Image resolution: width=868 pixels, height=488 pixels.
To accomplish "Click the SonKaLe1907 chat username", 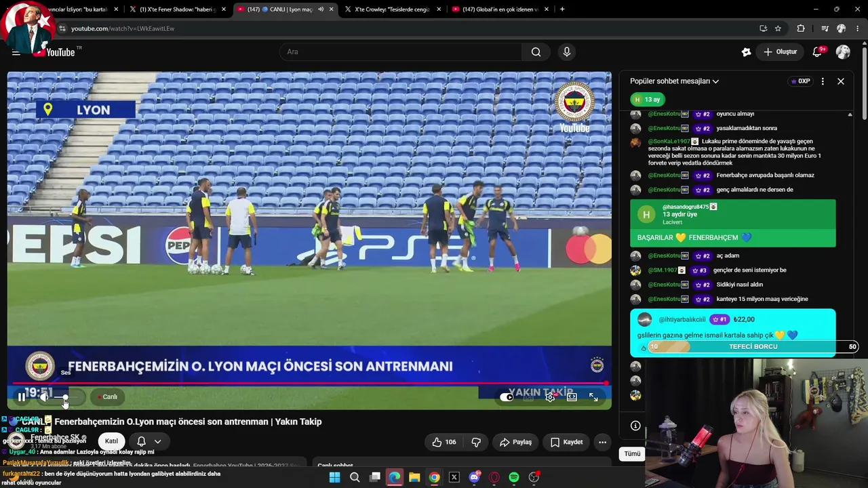I will coord(669,142).
